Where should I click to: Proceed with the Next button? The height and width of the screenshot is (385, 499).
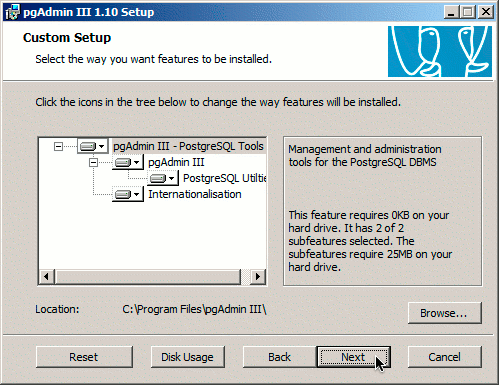pyautogui.click(x=353, y=357)
